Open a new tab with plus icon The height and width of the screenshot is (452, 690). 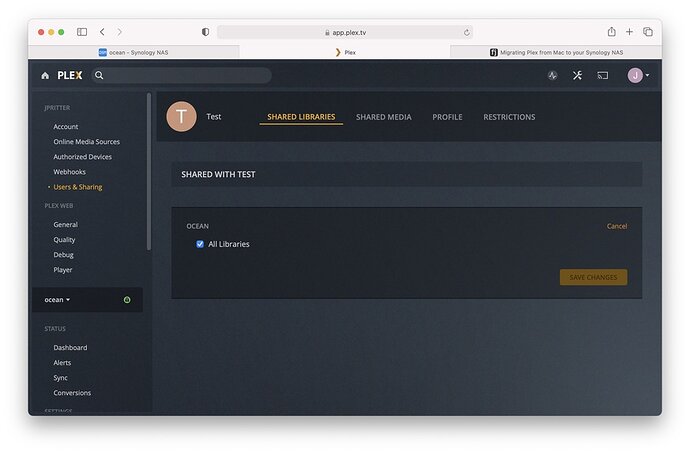629,32
